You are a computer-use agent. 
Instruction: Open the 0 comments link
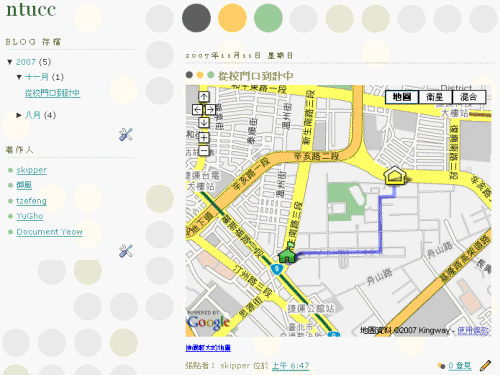tap(460, 366)
